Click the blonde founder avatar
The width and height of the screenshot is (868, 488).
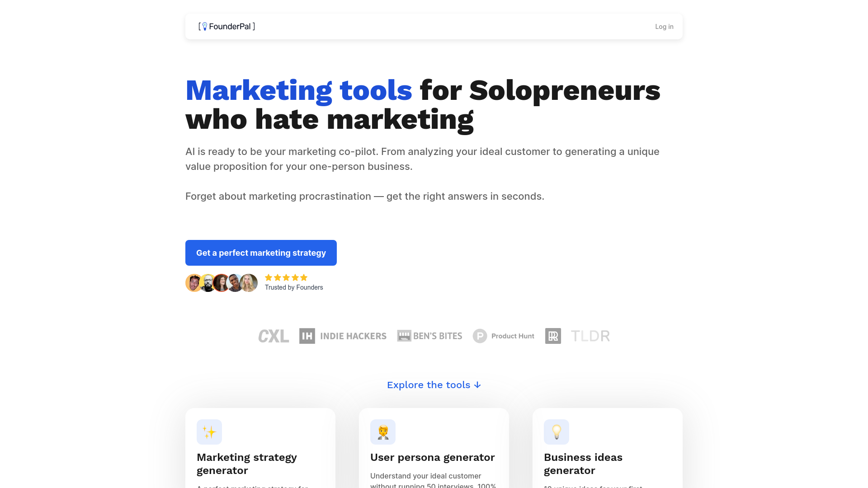click(250, 283)
